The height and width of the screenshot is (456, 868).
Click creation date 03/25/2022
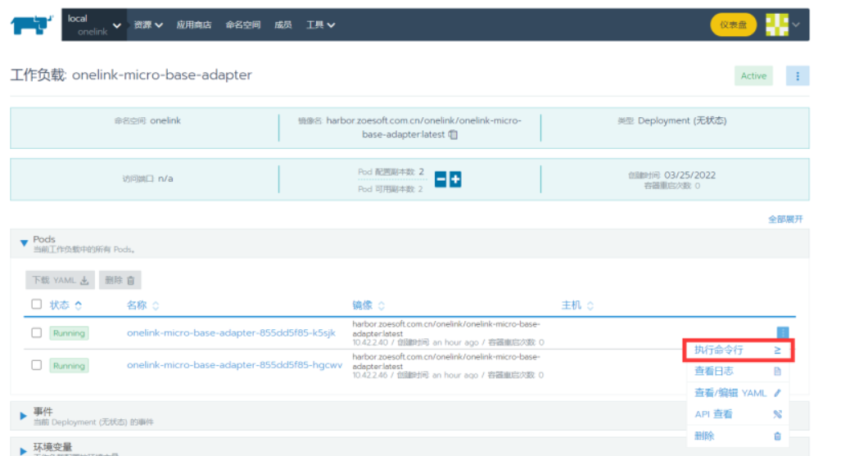coord(689,175)
